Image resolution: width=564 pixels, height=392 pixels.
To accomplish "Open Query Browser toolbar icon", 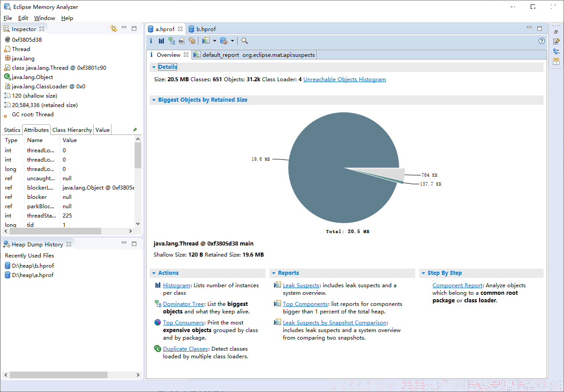I will coord(223,41).
